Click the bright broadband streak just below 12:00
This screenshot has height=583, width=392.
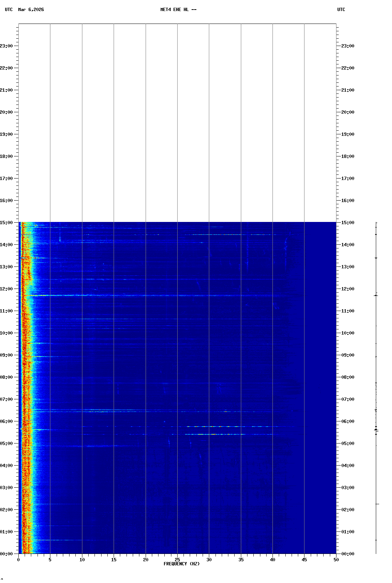pyautogui.click(x=147, y=295)
